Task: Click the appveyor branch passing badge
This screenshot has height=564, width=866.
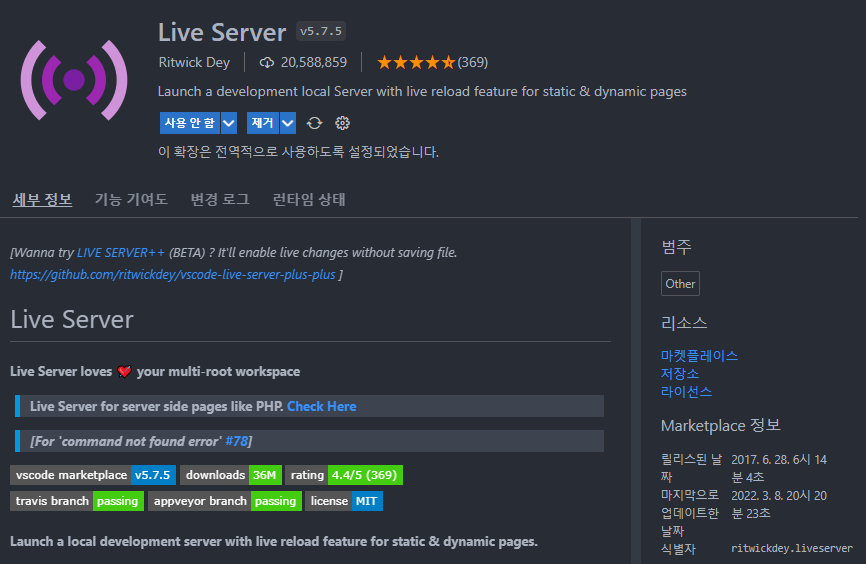Action: coord(225,501)
